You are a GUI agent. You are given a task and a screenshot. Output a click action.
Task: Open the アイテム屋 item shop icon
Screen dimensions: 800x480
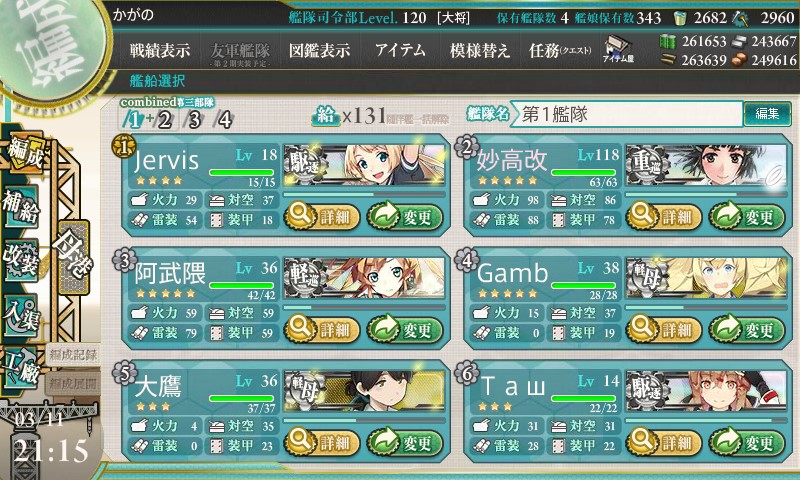click(x=618, y=50)
